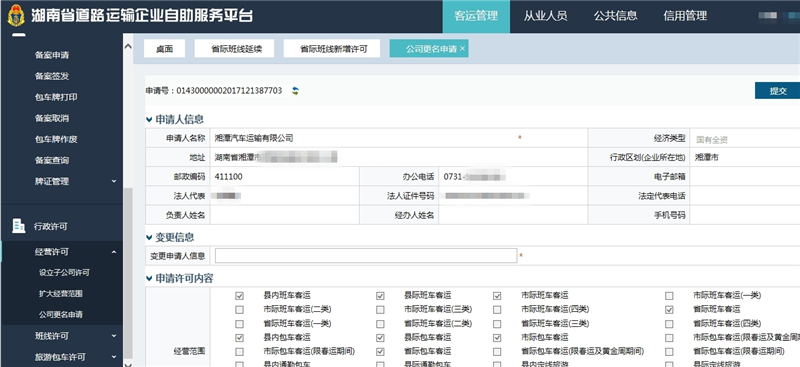Viewport: 800px width, 367px height.
Task: Collapse the 申请许可内容 section
Action: pos(149,279)
